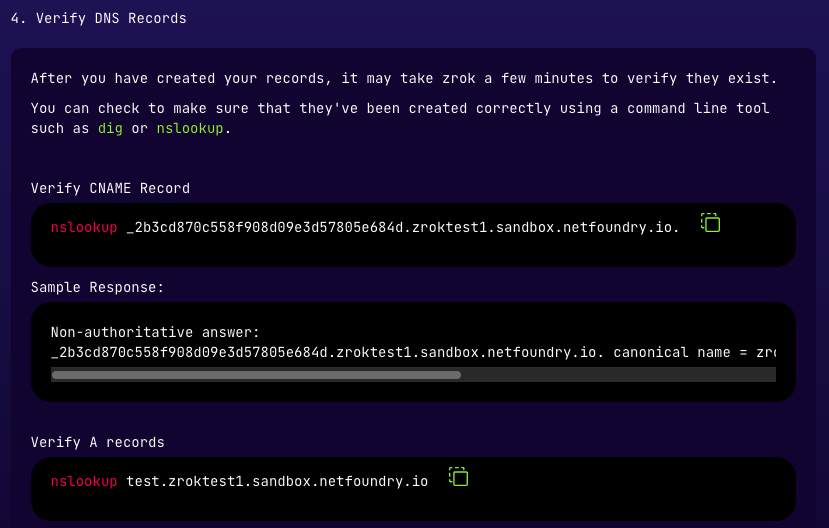The width and height of the screenshot is (829, 528).
Task: Copy the CNAME nslookup command
Action: coord(710,223)
